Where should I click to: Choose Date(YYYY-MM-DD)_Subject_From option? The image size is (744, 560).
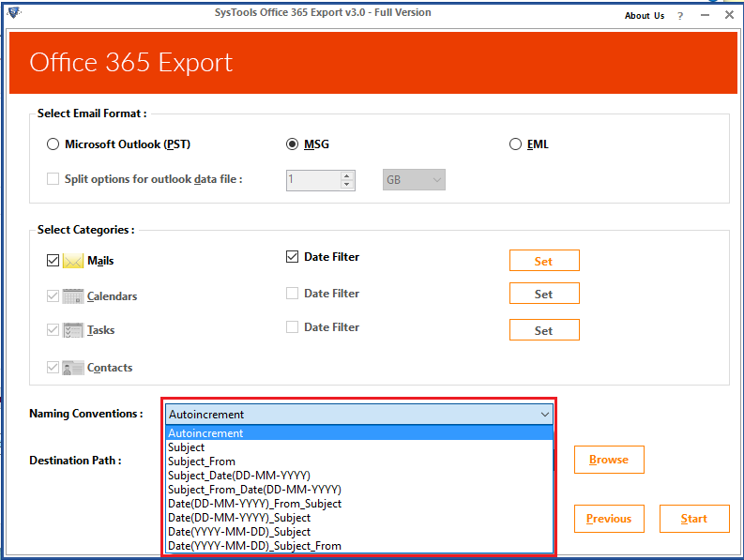pos(360,546)
